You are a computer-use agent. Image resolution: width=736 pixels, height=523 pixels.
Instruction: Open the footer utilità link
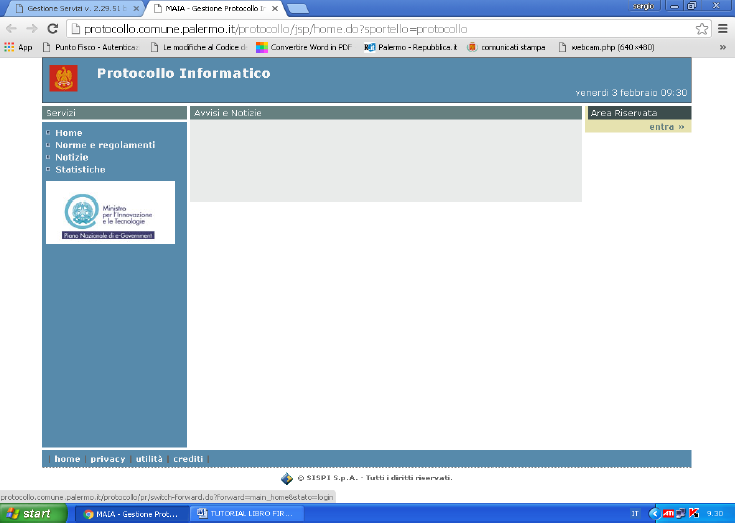(x=149, y=459)
